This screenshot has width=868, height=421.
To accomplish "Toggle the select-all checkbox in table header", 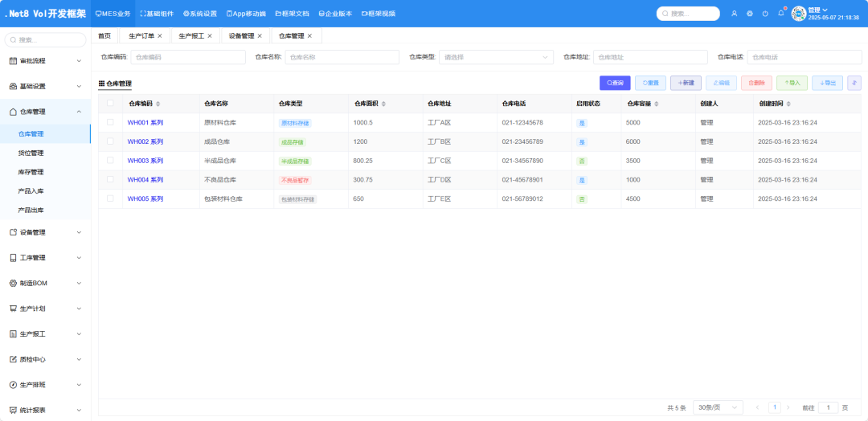I will pyautogui.click(x=110, y=104).
